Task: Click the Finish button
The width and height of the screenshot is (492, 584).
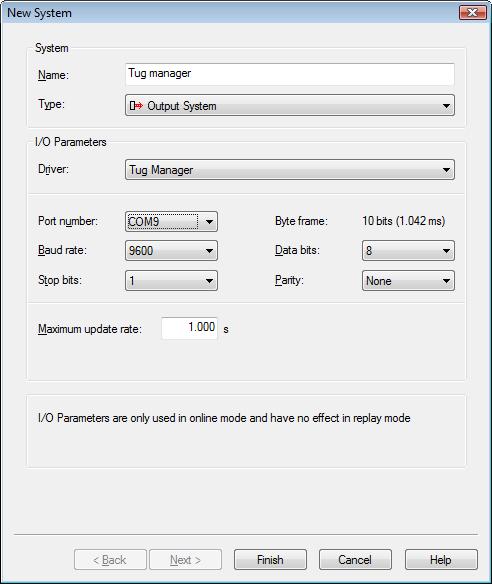Action: tap(270, 559)
